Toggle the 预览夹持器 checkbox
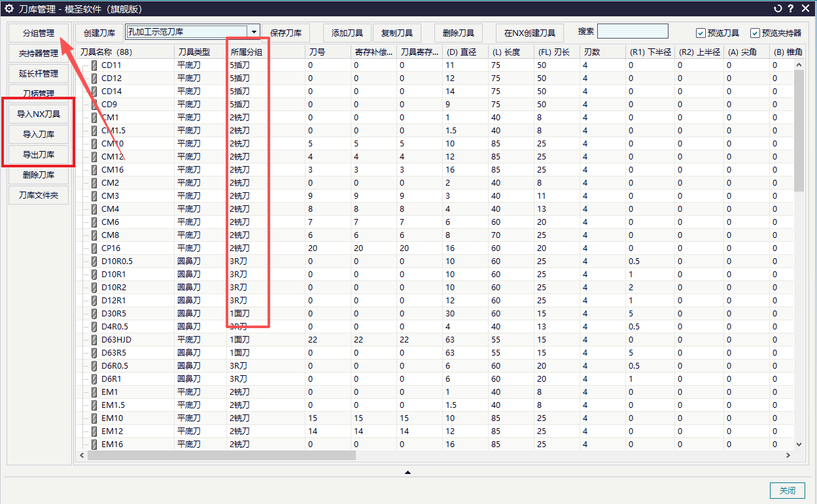Viewport: 817px width, 504px height. 755,33
